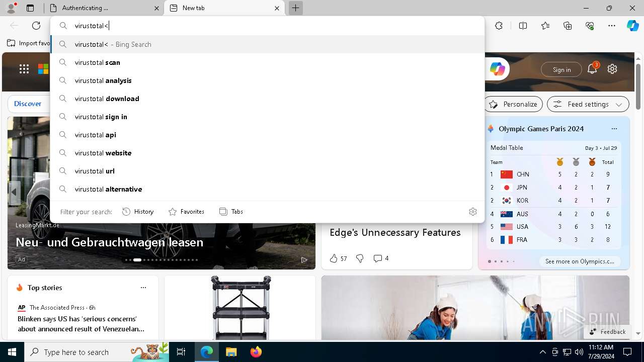
Task: Show the previous carousel slide arrow
Action: [14, 192]
